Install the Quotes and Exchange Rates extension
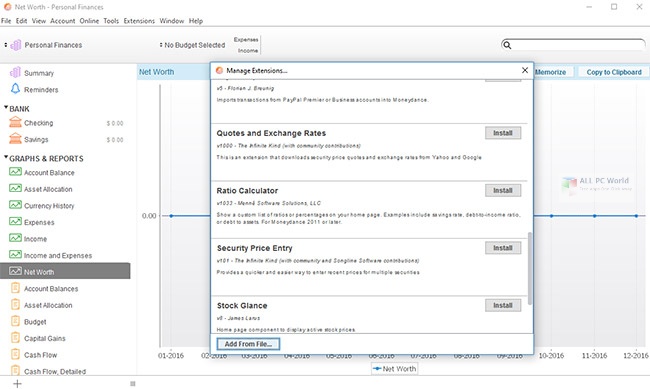Viewport: 650px width, 389px height. [503, 133]
